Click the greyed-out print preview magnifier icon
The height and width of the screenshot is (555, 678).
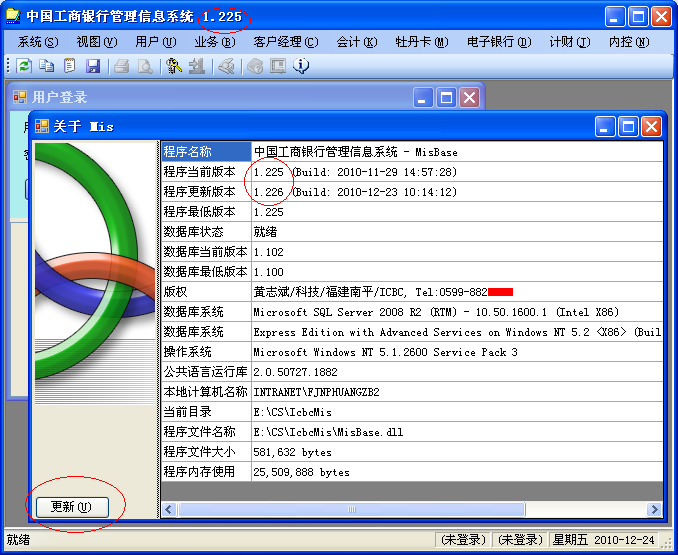pyautogui.click(x=145, y=66)
